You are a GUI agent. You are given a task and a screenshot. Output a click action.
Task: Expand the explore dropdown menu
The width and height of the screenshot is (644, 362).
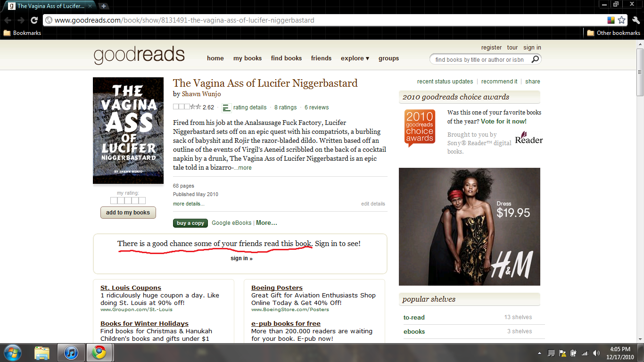(355, 58)
